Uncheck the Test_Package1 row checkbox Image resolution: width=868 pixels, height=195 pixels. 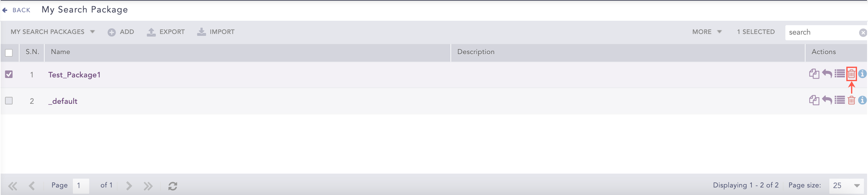(x=9, y=74)
